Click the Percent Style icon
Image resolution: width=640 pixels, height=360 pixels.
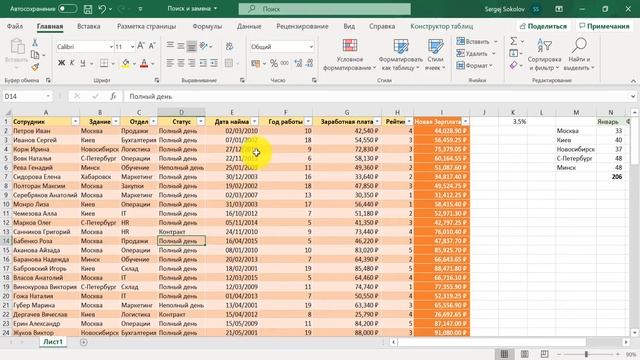[x=274, y=63]
